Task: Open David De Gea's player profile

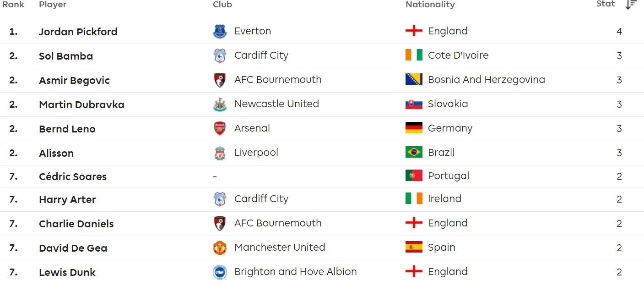Action: [73, 248]
